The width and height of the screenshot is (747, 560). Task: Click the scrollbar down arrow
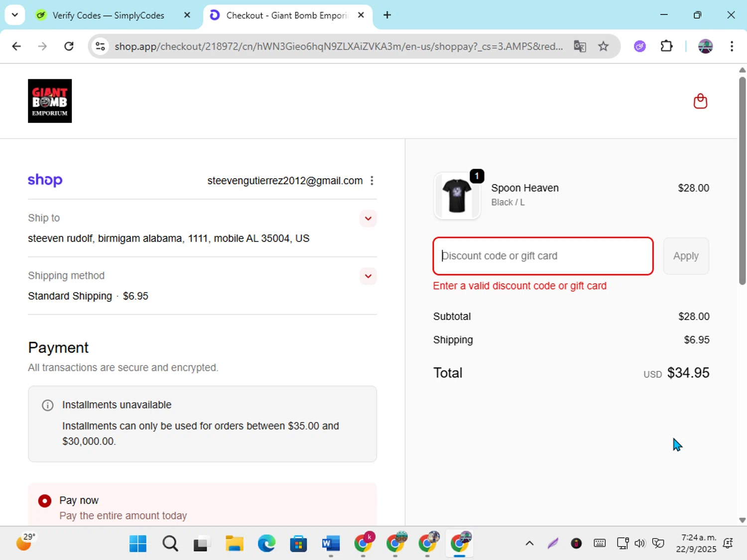click(x=742, y=520)
